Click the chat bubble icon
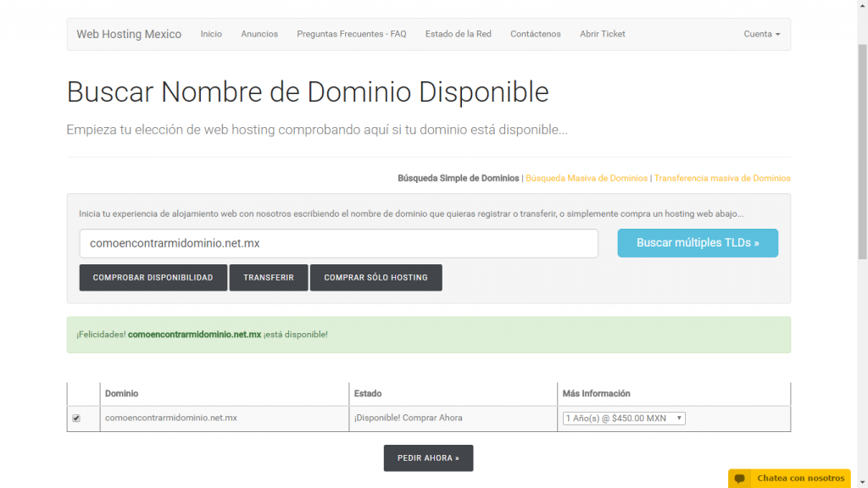Screen dimensions: 868x488 coord(740,479)
